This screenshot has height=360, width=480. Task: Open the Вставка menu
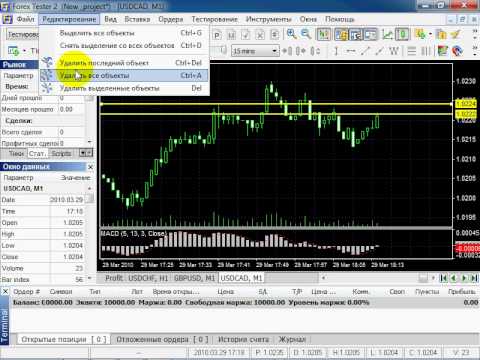tap(137, 19)
